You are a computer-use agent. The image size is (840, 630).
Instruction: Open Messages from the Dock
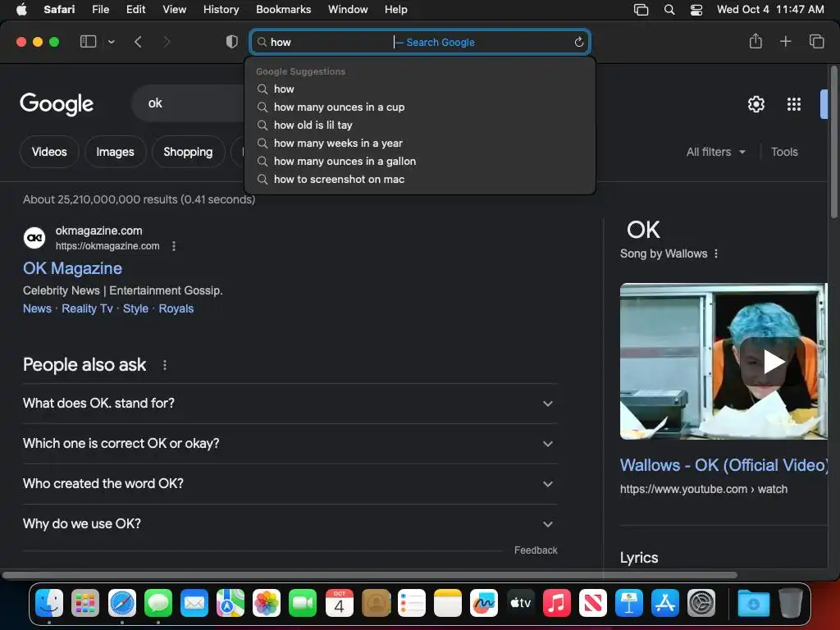point(158,603)
